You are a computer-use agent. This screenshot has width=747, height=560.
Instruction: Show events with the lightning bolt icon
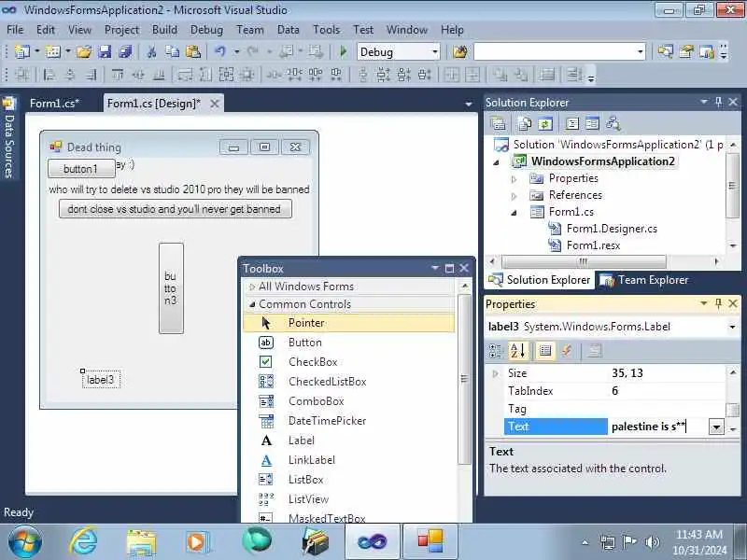coord(567,351)
